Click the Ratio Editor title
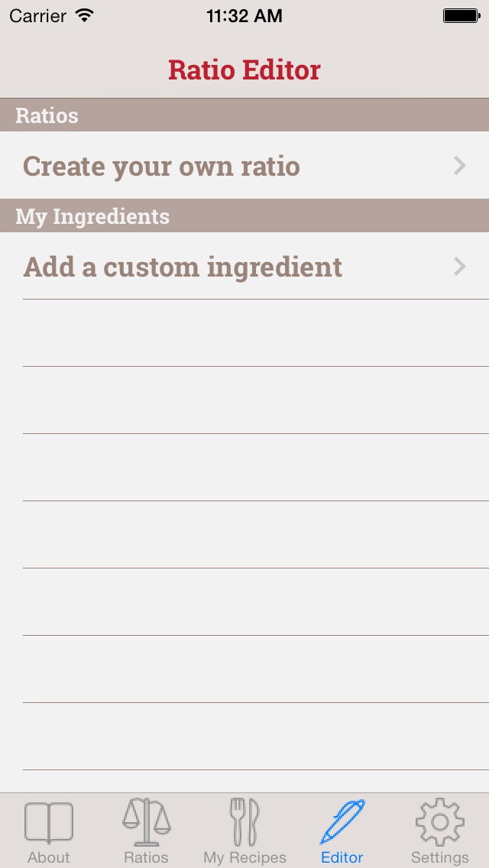489x868 pixels. [x=244, y=70]
